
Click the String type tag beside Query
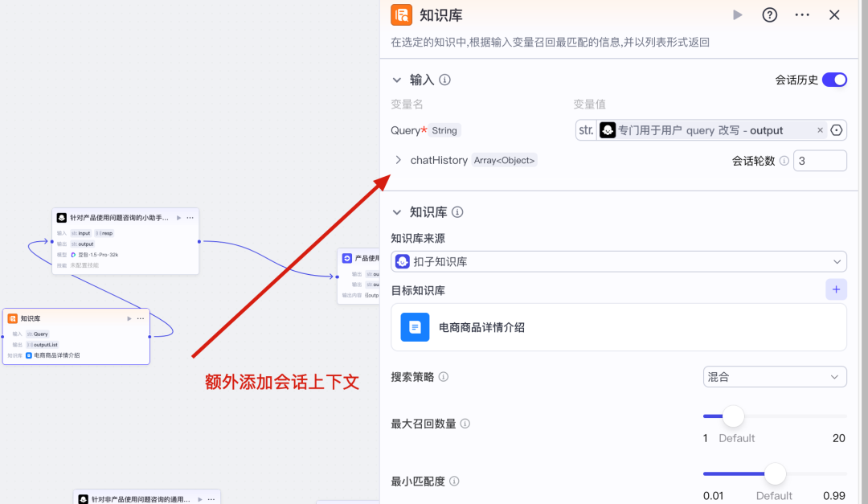point(444,130)
